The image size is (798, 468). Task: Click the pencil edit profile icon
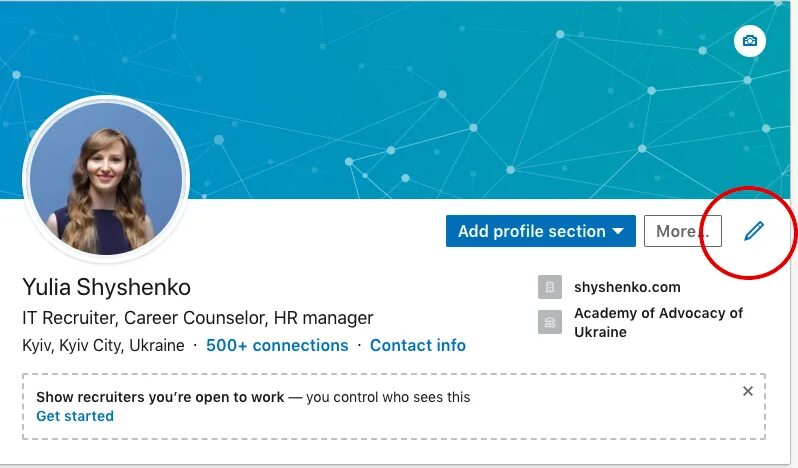(x=753, y=231)
